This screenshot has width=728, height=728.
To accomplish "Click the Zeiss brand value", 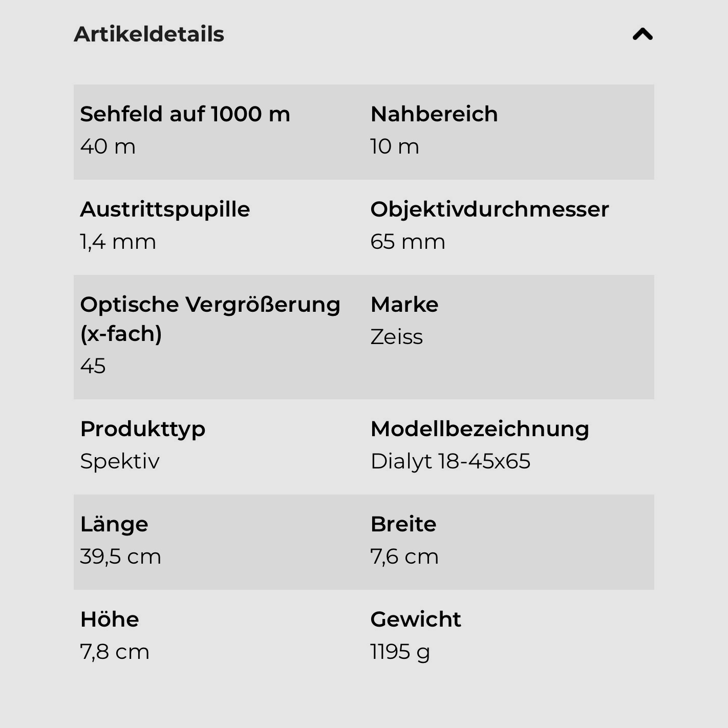I will [x=396, y=337].
